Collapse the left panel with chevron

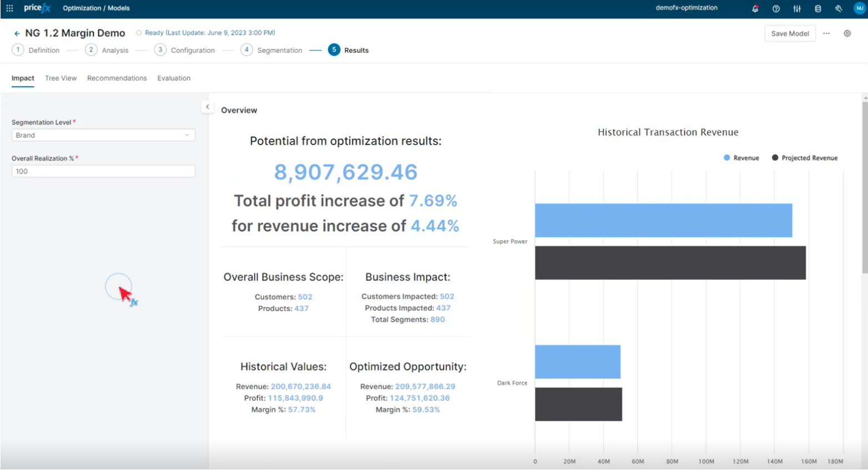point(208,107)
